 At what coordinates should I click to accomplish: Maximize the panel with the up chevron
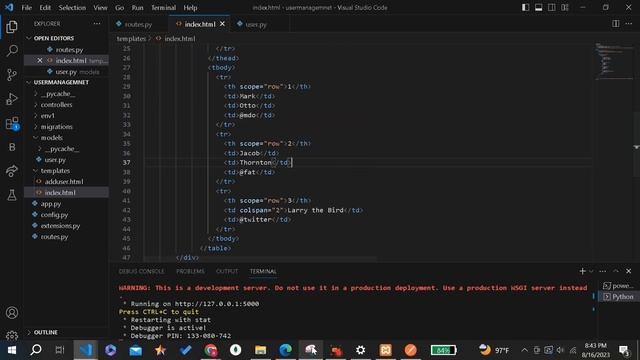616,271
